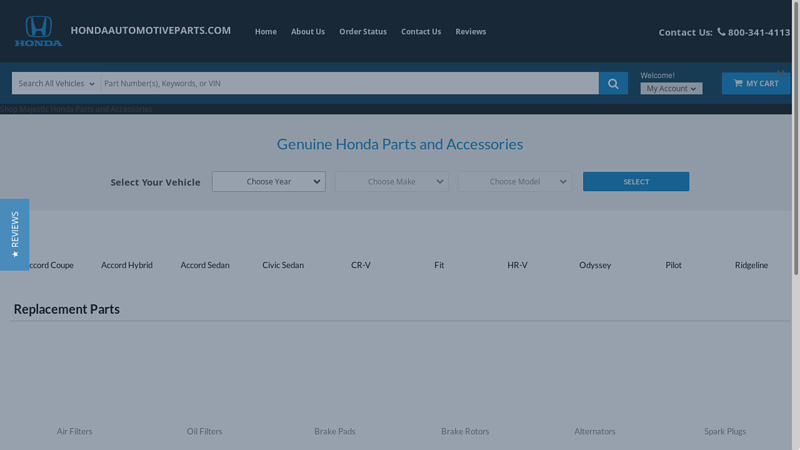Select the Accord Sedan model
Viewport: 800px width, 450px height.
205,265
